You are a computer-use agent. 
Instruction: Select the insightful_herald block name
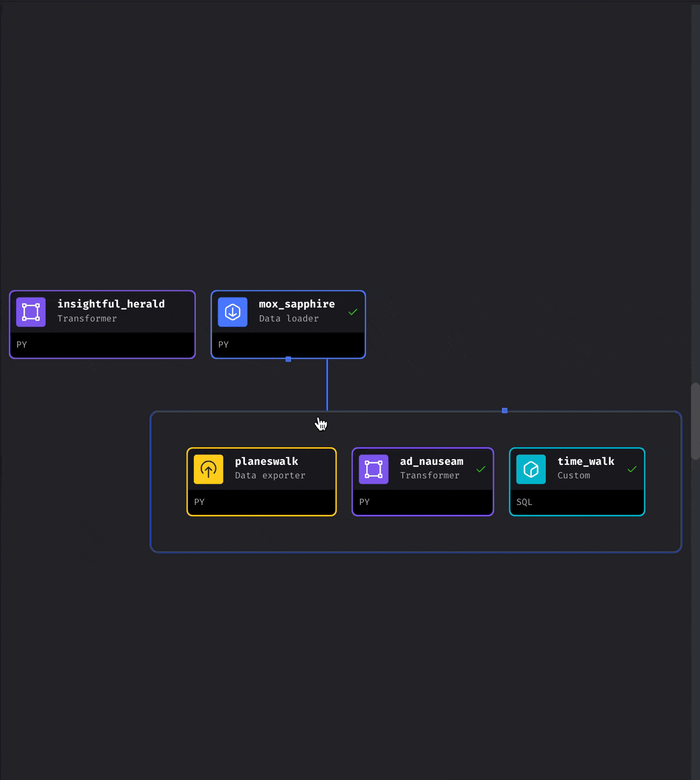(x=111, y=304)
